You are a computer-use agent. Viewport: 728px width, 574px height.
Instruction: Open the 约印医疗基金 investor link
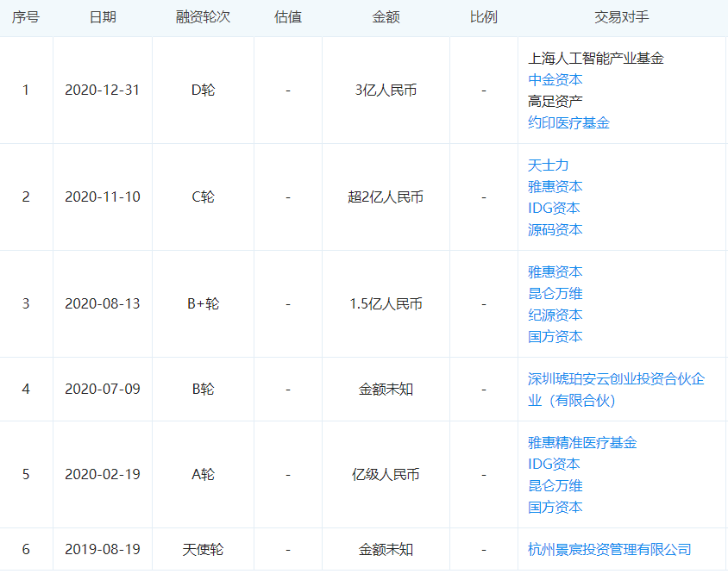pyautogui.click(x=568, y=122)
